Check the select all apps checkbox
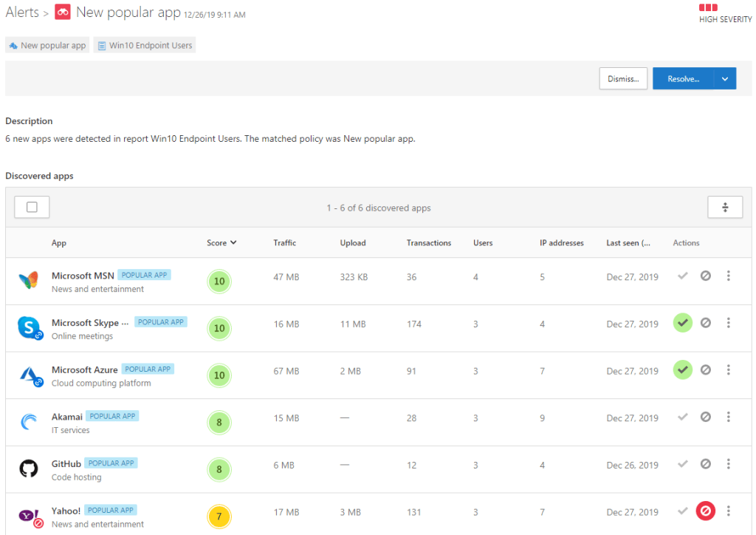Viewport: 756px width, 535px height. pos(32,208)
